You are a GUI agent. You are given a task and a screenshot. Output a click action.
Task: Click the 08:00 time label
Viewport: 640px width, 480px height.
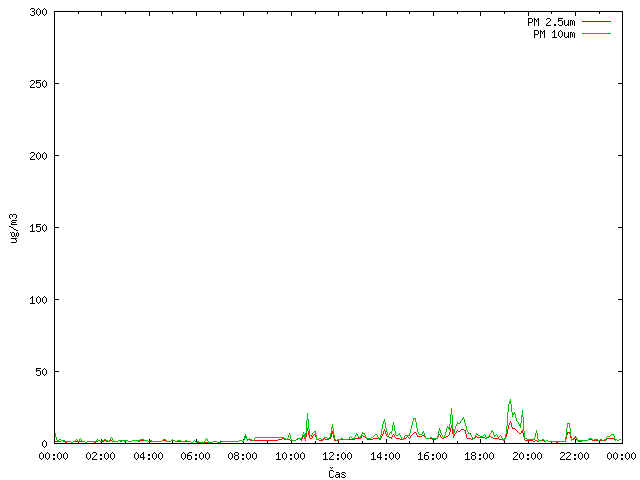(x=242, y=456)
